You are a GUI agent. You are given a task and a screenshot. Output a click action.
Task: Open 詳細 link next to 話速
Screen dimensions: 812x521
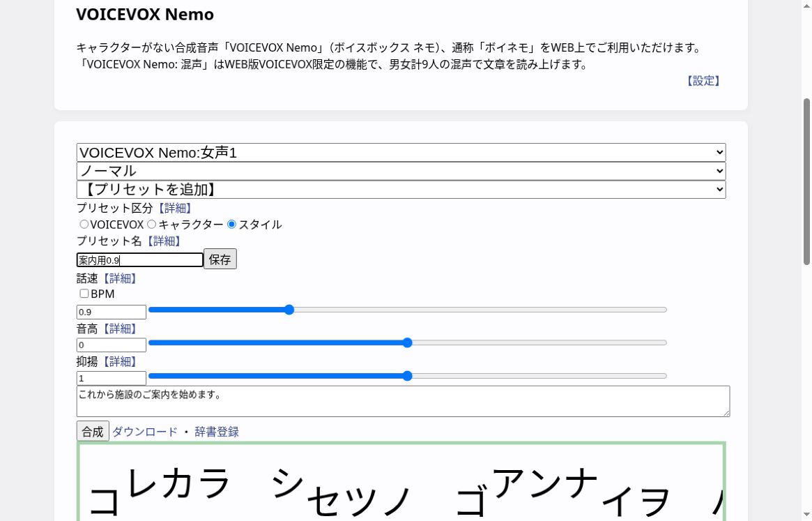tap(120, 279)
